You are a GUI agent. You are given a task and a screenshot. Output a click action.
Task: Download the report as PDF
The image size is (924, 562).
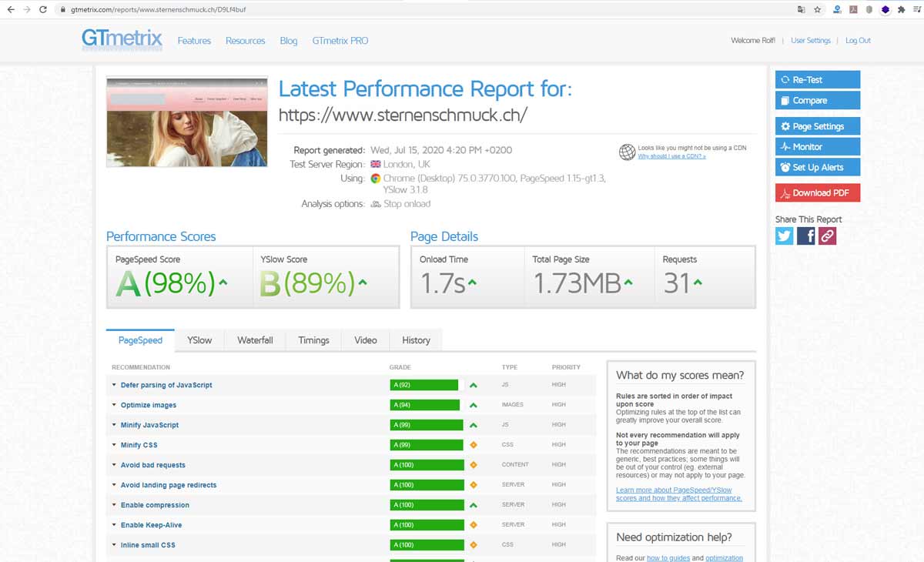coord(818,192)
